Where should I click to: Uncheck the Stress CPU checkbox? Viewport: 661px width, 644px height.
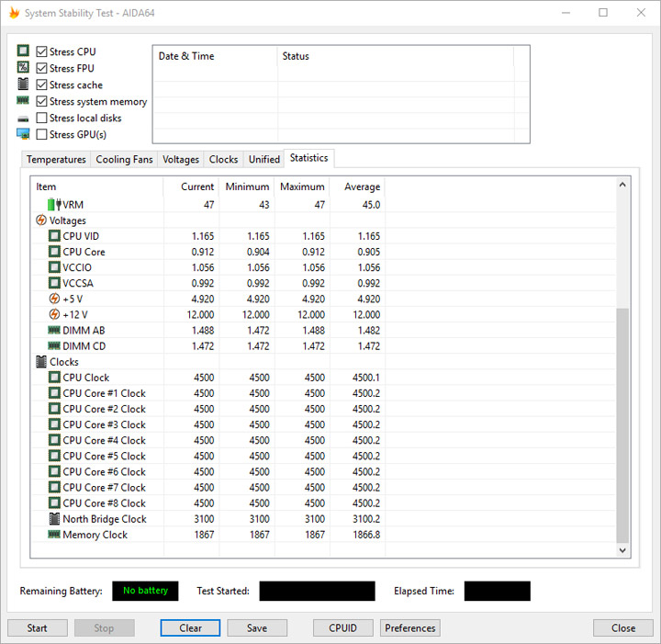coord(41,51)
